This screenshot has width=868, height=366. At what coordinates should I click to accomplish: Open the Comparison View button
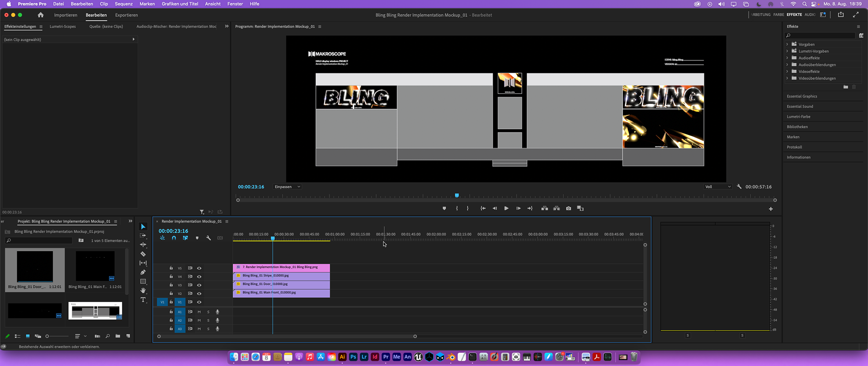point(580,208)
